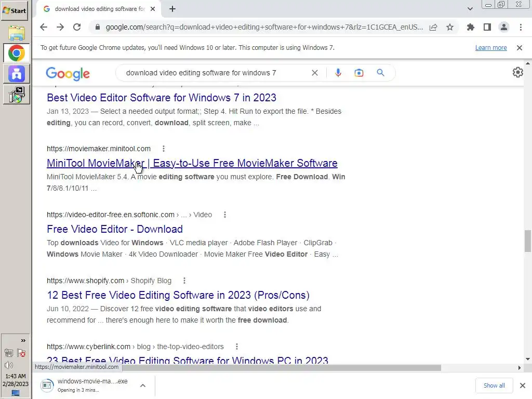532x399 pixels.
Task: Click the horizontal scrollbar thumb
Action: [281, 368]
